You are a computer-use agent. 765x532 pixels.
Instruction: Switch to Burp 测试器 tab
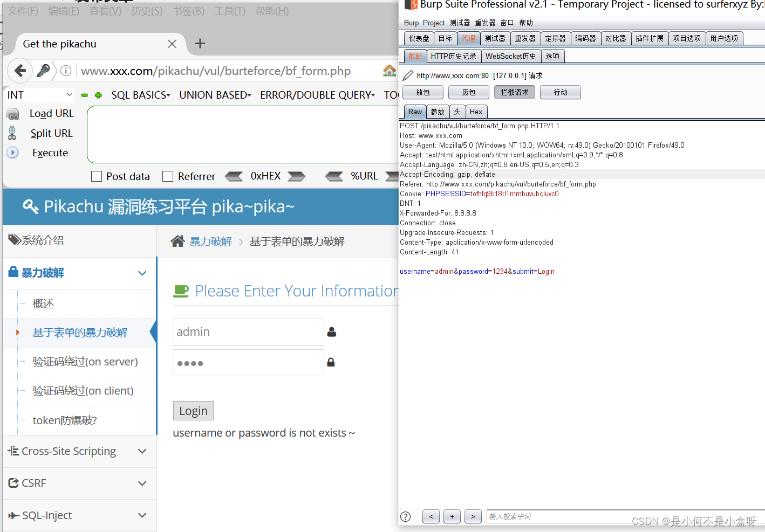495,38
